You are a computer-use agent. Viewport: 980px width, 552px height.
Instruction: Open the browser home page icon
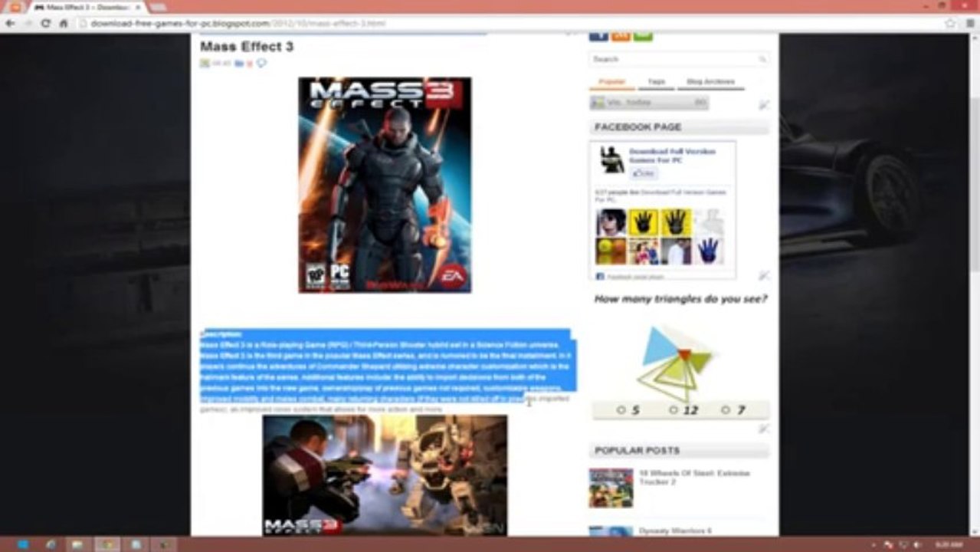pos(64,23)
